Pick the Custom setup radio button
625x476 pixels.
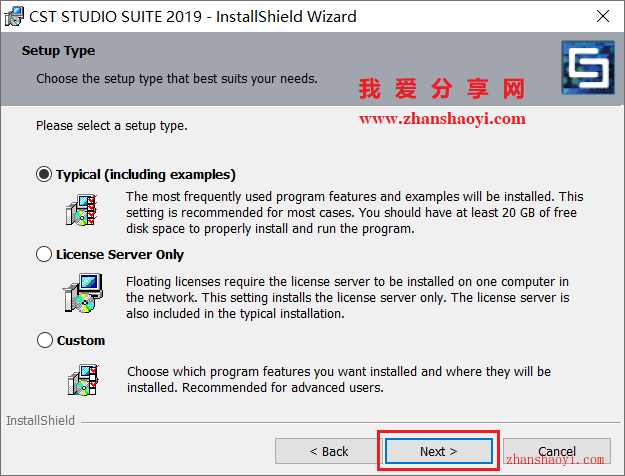pos(45,340)
